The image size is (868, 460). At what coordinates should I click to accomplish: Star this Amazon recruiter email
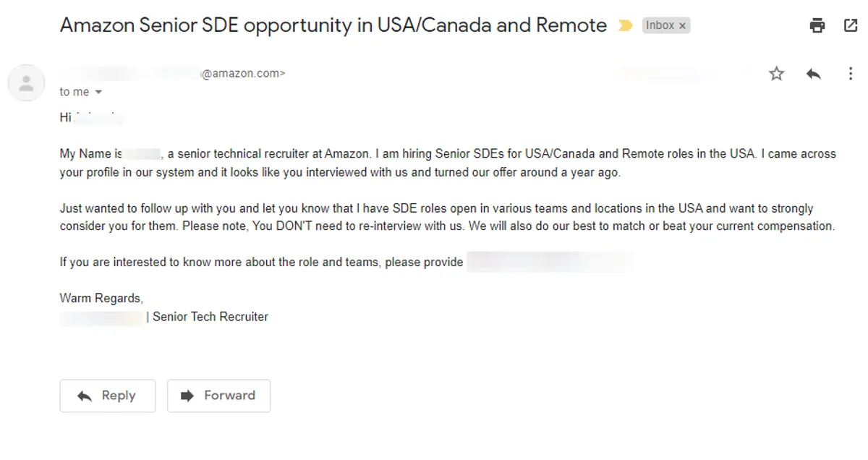coord(776,74)
